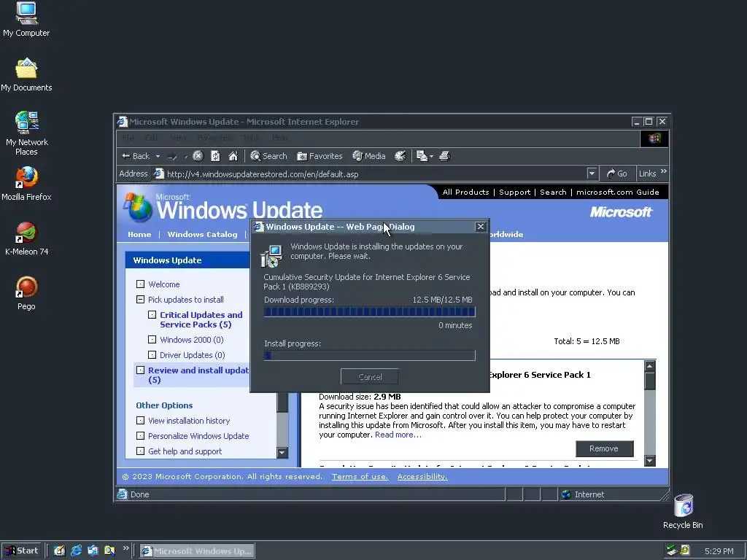747x560 pixels.
Task: Click the Download progress bar
Action: 370,312
